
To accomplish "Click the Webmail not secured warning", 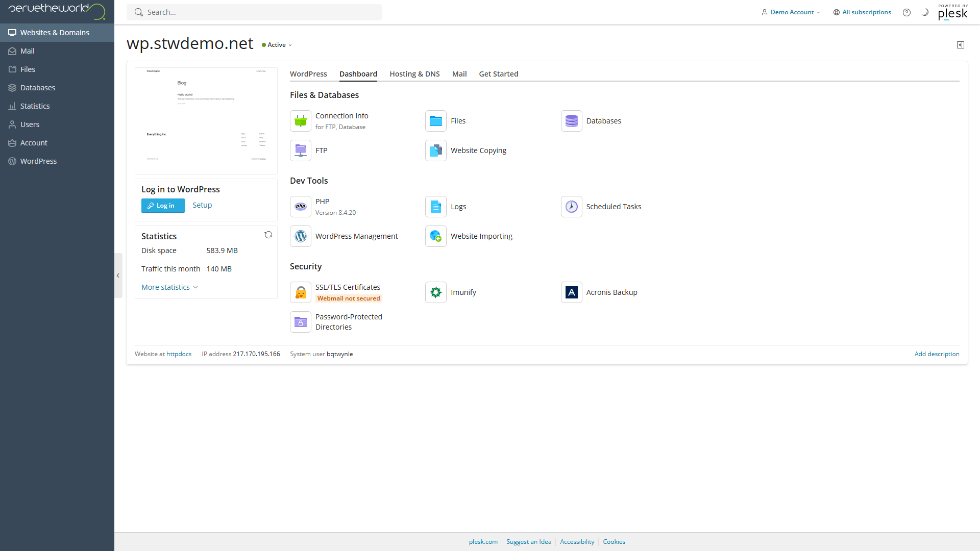I will 349,298.
